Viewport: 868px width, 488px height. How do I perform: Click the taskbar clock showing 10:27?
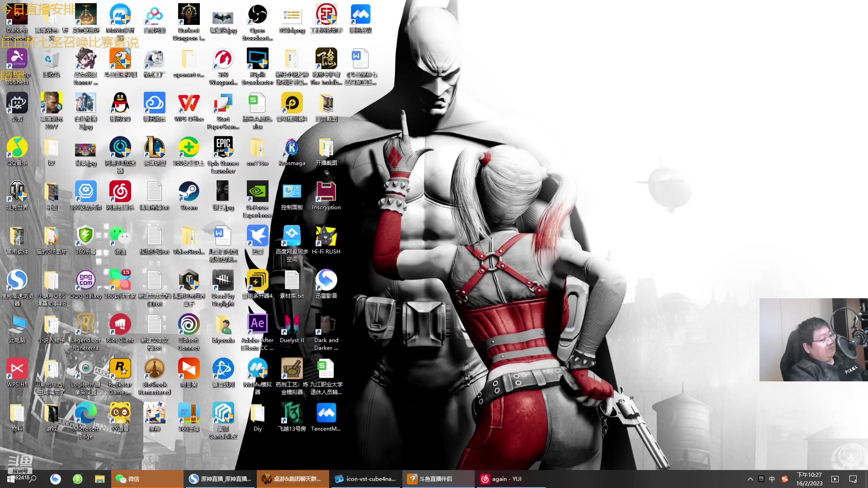pos(809,479)
